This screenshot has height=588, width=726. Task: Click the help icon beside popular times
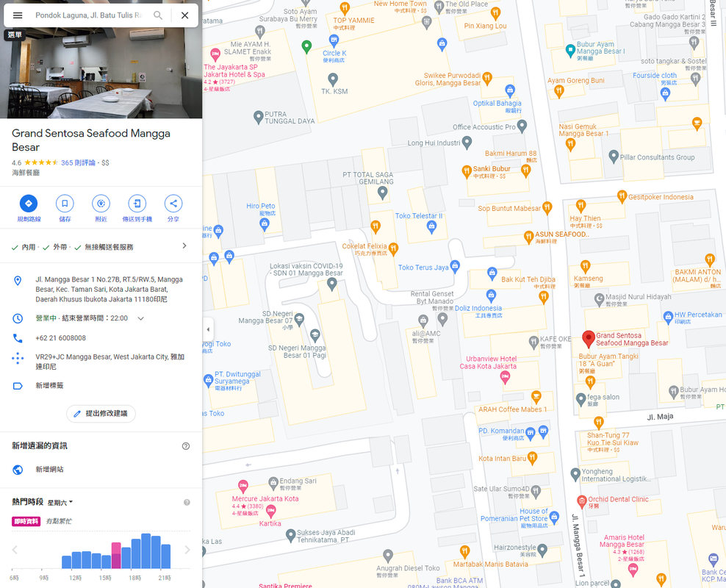coord(187,502)
